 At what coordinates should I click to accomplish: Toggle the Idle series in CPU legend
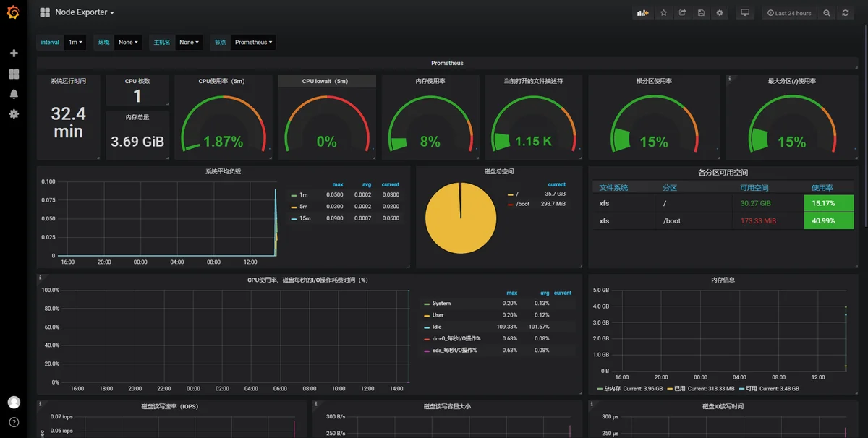click(437, 327)
